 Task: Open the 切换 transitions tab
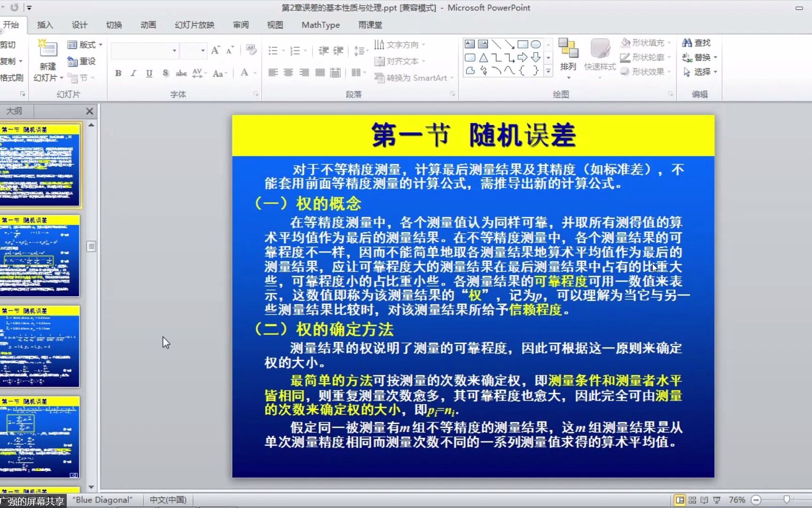point(114,25)
